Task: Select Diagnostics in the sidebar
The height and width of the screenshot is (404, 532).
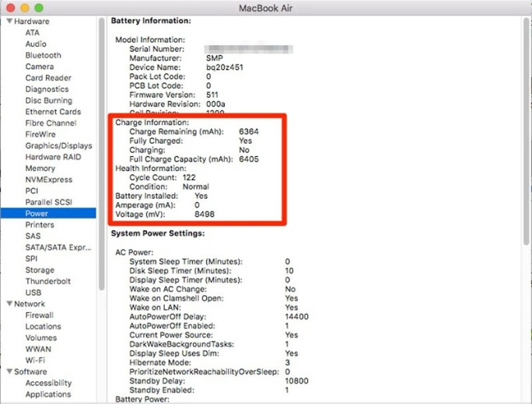Action: 47,89
